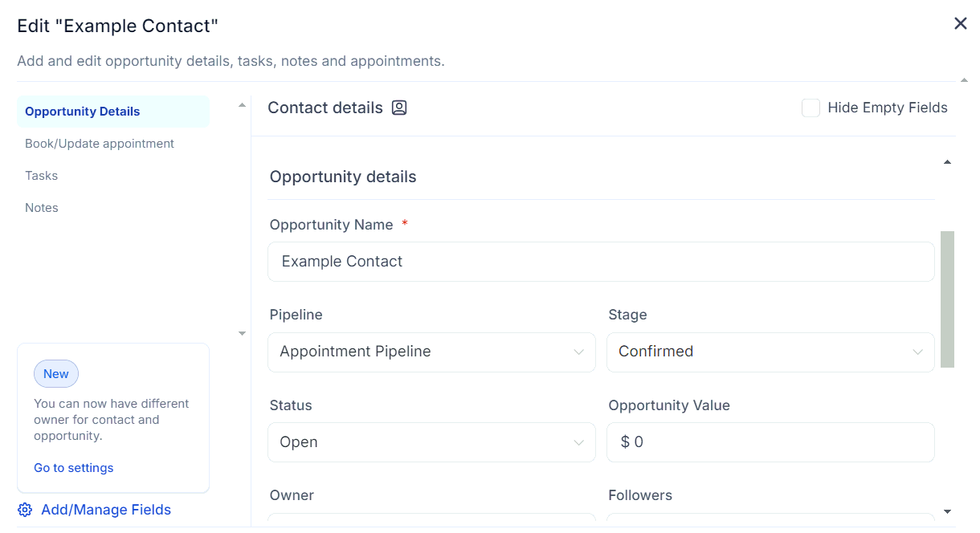Click the vertical scrollbar thumb on the right

pos(945,301)
